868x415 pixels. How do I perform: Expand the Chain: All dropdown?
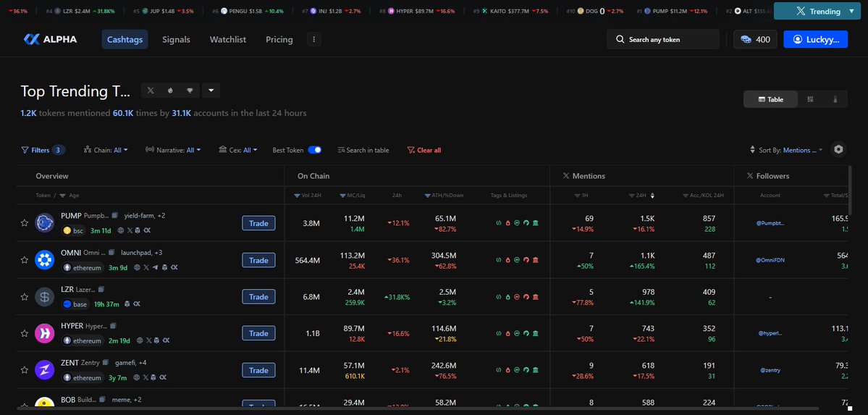click(x=106, y=150)
